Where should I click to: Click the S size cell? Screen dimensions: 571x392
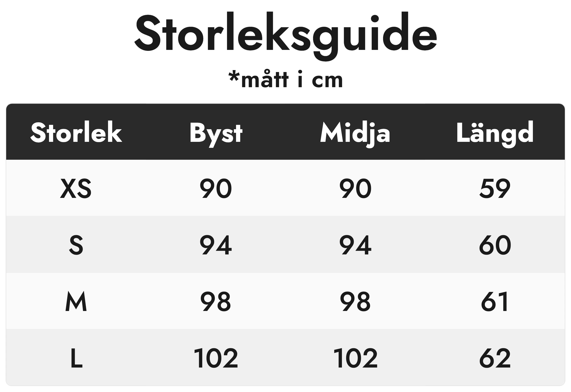coord(76,245)
